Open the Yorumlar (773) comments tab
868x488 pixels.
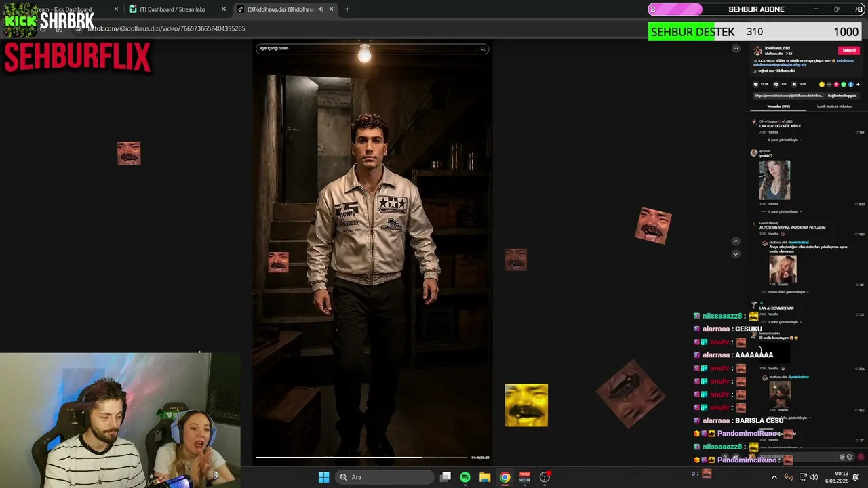click(778, 106)
